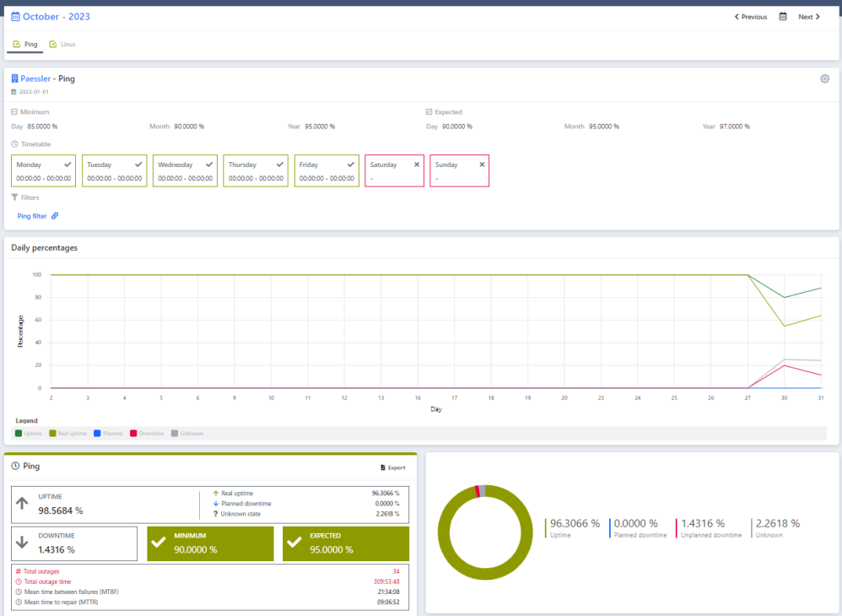Screen dimensions: 842x616
Task: Switch to the Linux tab
Action: point(62,44)
